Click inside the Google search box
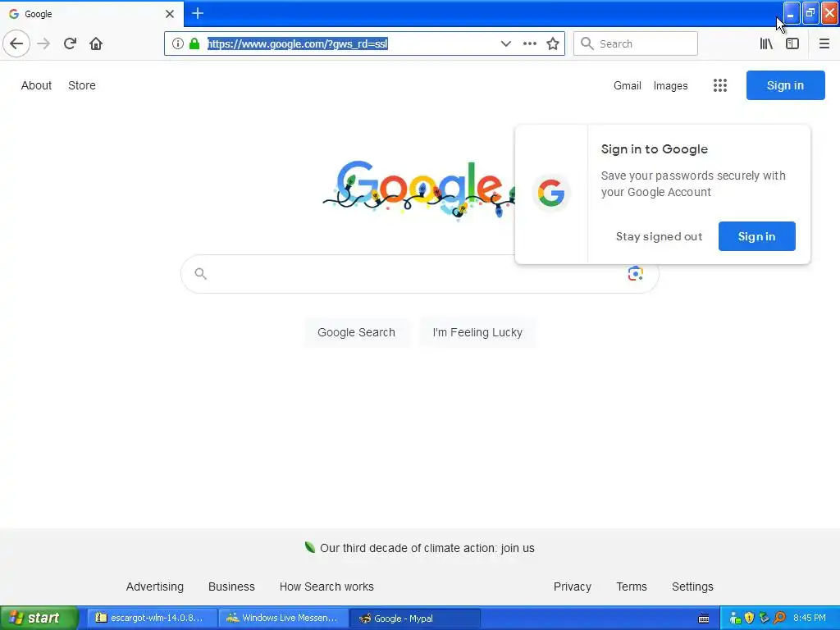The image size is (840, 630). click(419, 274)
